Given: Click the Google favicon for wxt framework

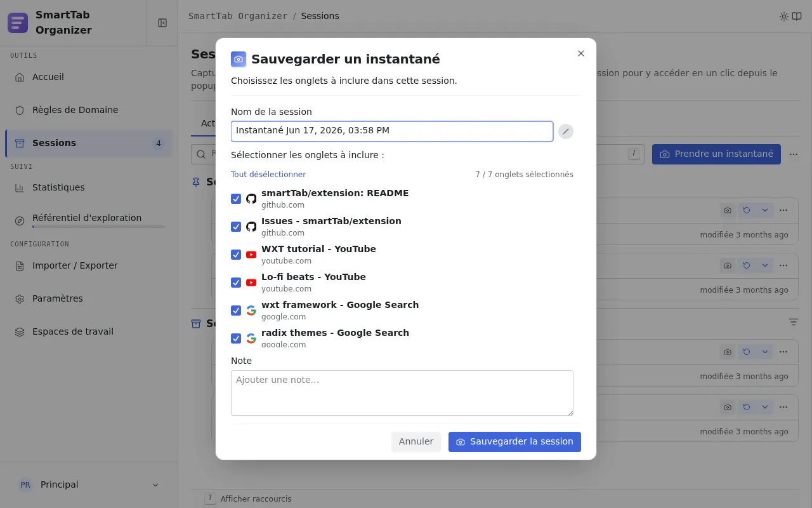Looking at the screenshot, I should [x=251, y=311].
